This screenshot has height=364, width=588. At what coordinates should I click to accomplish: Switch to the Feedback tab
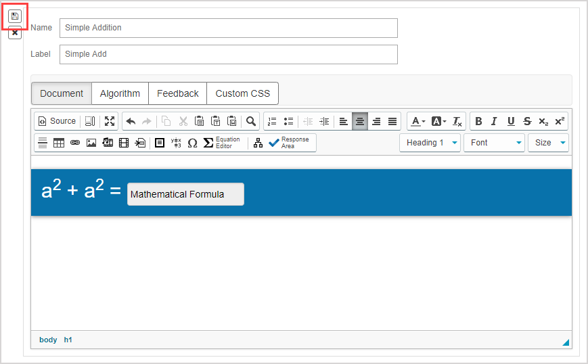tap(177, 93)
